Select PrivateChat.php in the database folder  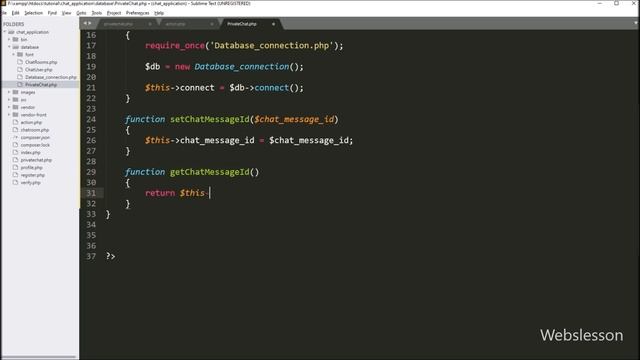[x=41, y=85]
